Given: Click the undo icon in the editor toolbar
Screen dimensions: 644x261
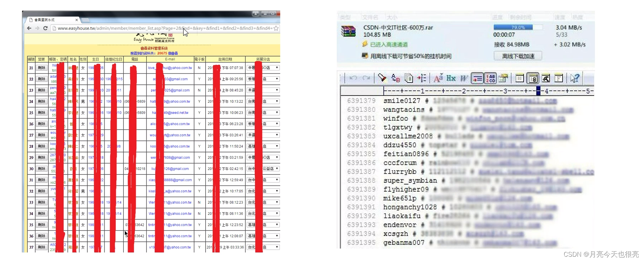Looking at the screenshot, I should click(x=353, y=78).
